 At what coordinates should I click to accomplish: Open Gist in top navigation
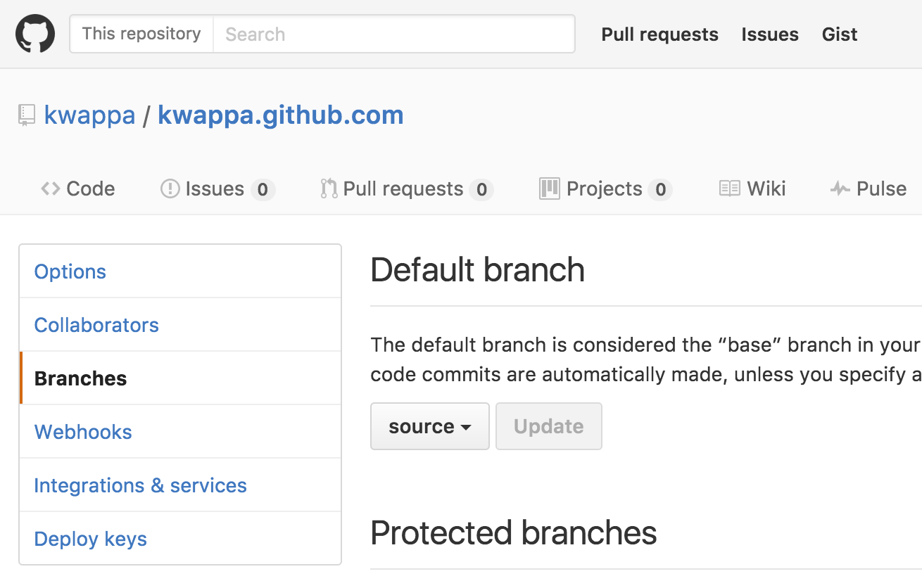840,34
